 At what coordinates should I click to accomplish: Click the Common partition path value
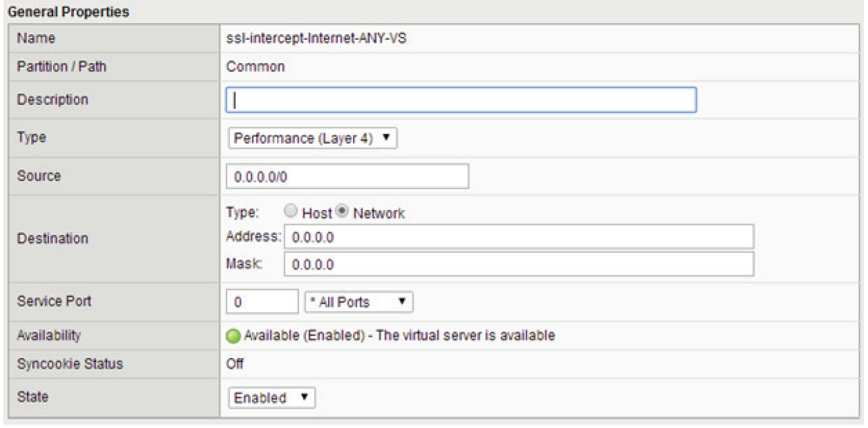point(255,67)
